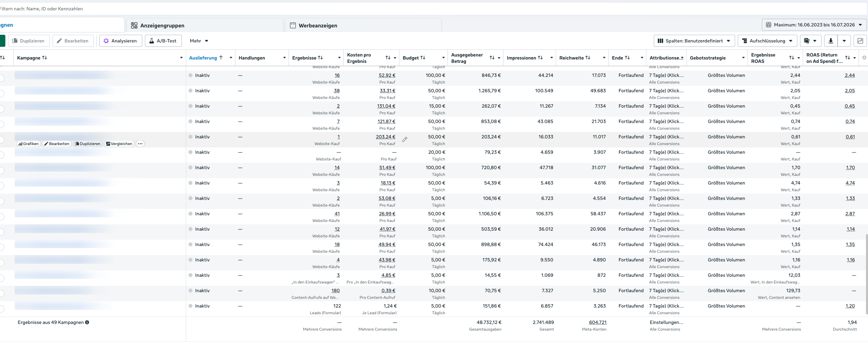868x342 pixels.
Task: Click the budget edit pencil icon
Action: (x=405, y=139)
